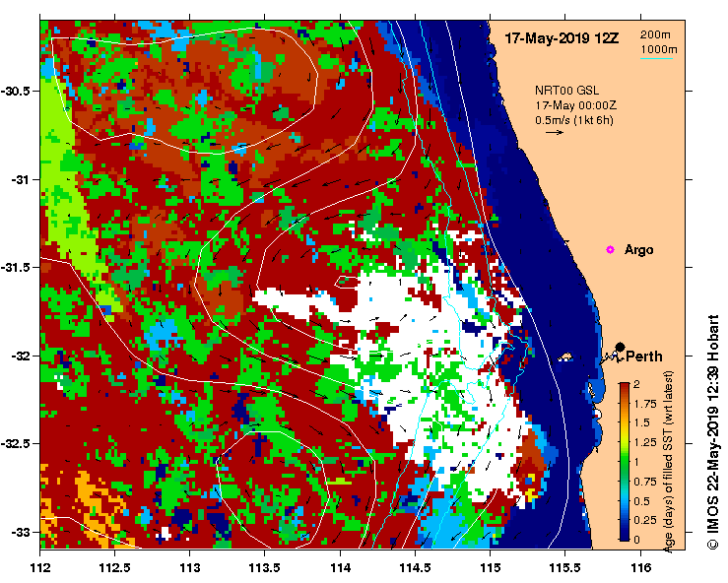Click the Argo legend label

[639, 250]
